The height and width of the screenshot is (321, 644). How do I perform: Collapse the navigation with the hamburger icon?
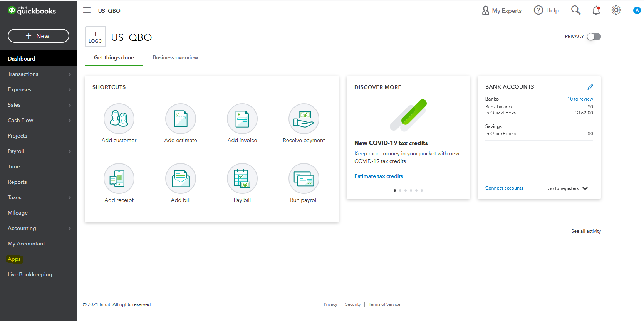(x=87, y=10)
